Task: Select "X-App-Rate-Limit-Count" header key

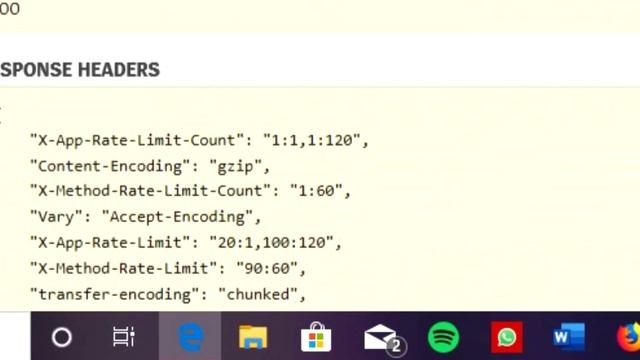Action: [138, 140]
